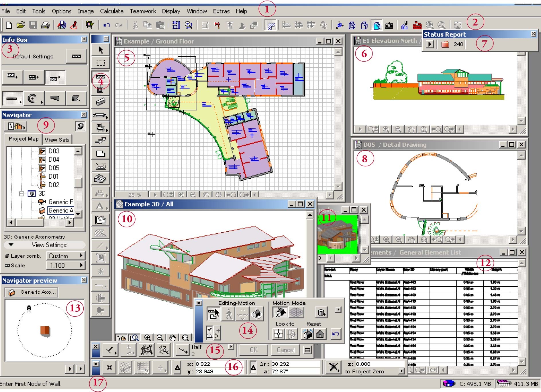The image size is (541, 392).
Task: Select the Arrow selection tool
Action: [x=101, y=50]
